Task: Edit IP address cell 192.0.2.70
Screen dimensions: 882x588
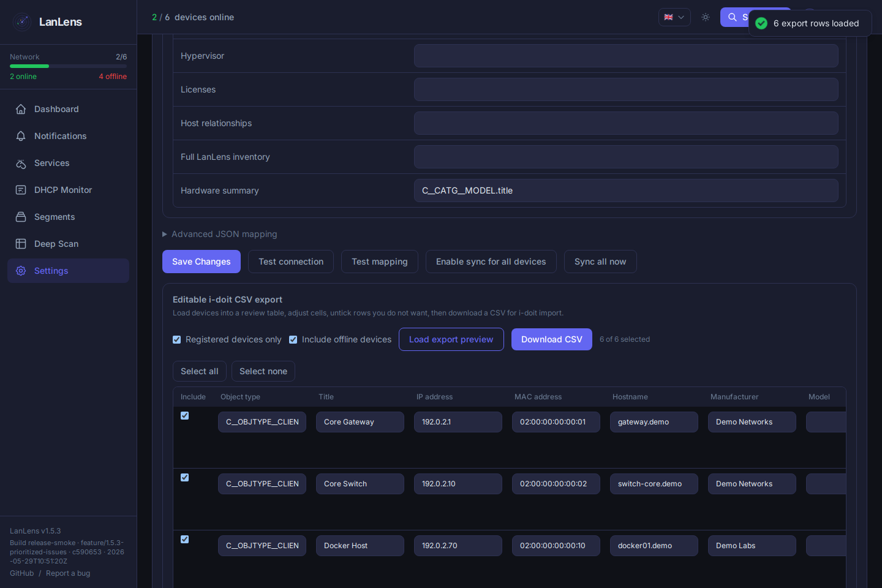Action: (x=458, y=546)
